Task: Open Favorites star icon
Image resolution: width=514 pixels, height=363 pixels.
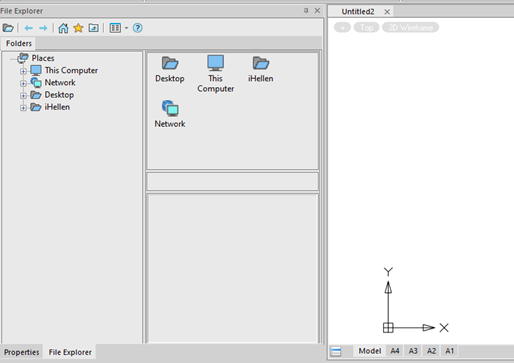Action: click(78, 28)
